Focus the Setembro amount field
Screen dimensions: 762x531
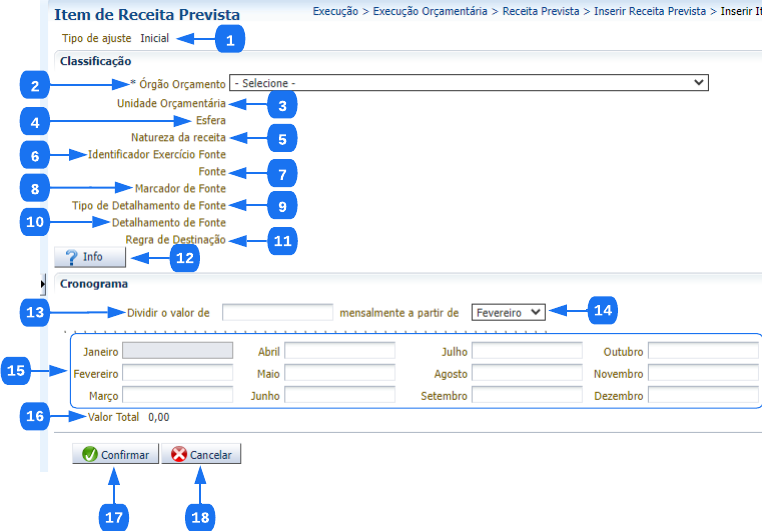(x=526, y=395)
